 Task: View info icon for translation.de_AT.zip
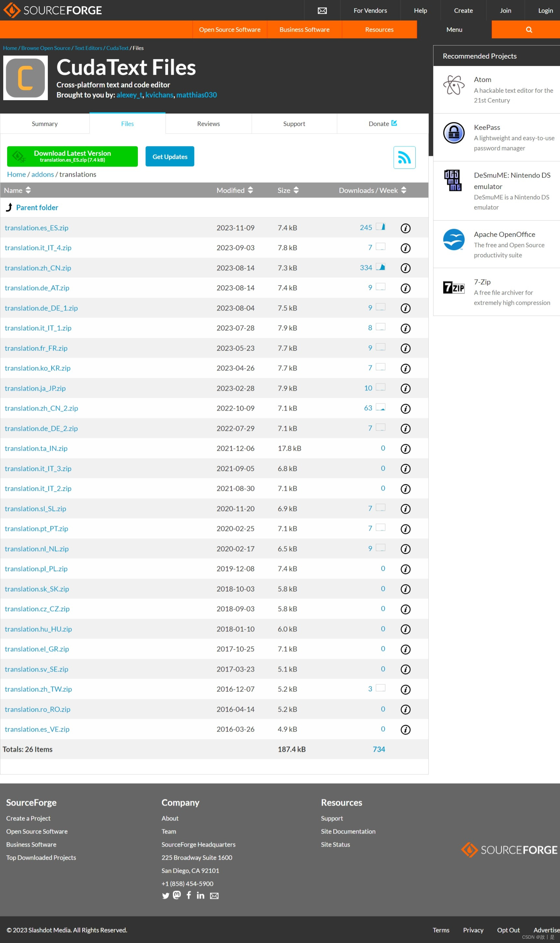coord(405,288)
